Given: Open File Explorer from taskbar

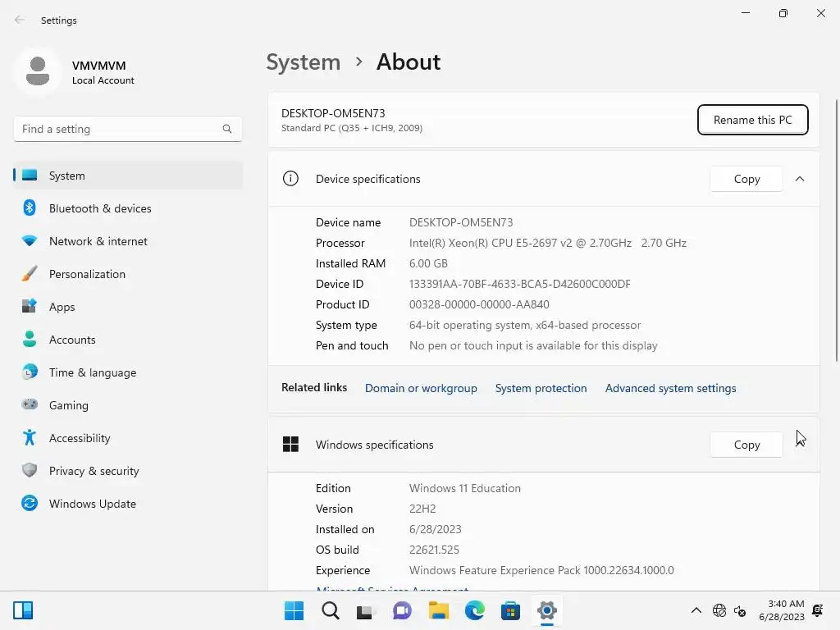Looking at the screenshot, I should pyautogui.click(x=438, y=610).
